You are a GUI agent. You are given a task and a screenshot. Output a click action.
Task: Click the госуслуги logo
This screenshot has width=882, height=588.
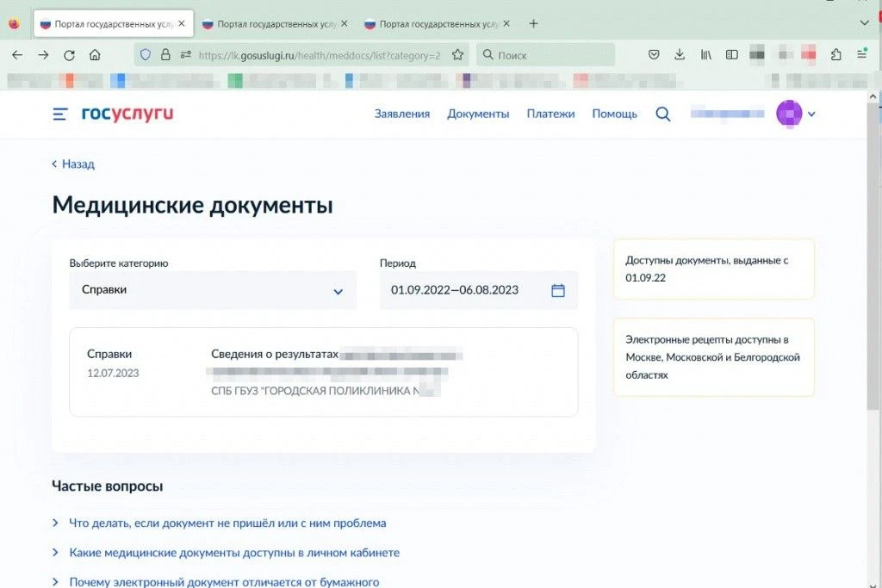(x=127, y=114)
